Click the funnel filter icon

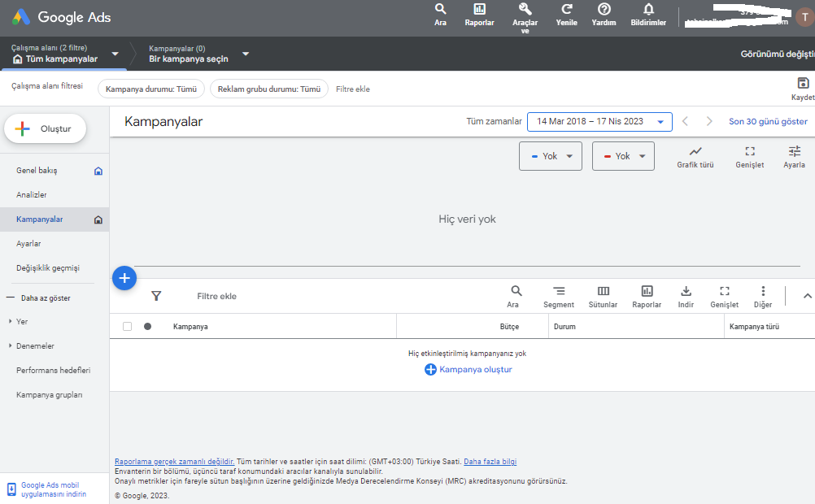(x=156, y=296)
